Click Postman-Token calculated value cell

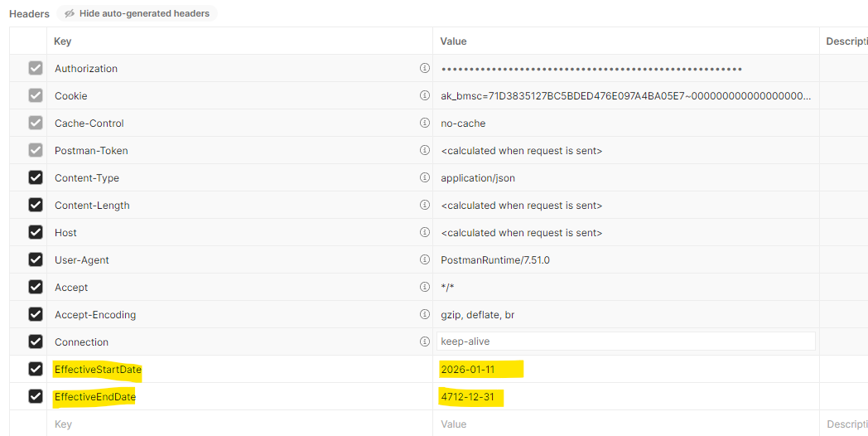pos(626,150)
